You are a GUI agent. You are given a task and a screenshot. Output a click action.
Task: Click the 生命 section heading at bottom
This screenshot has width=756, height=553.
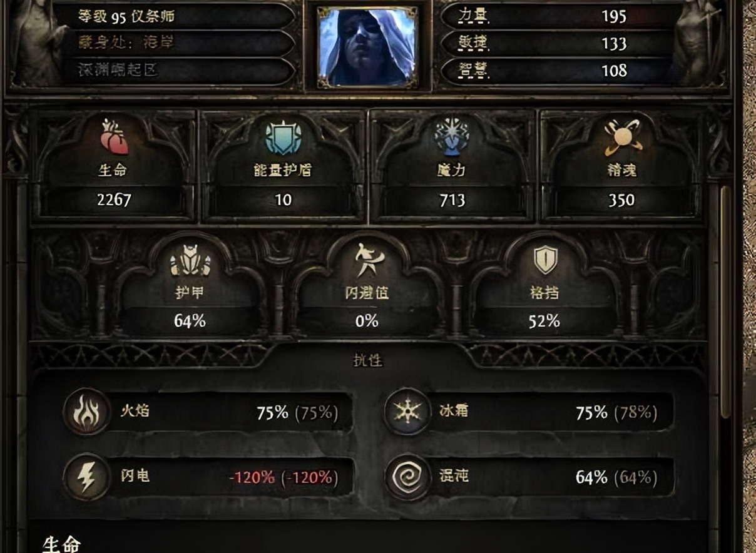coord(61,544)
